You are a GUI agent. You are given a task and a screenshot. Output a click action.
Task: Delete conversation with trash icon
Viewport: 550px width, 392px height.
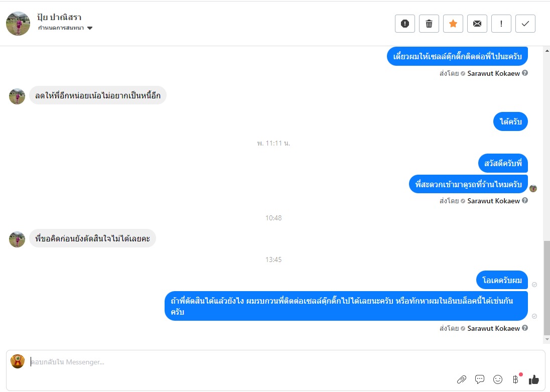[429, 24]
